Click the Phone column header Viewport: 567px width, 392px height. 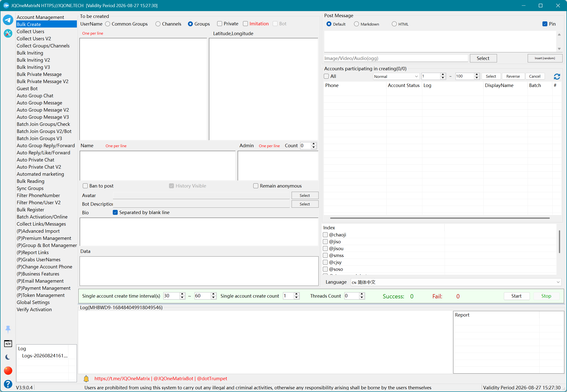355,85
